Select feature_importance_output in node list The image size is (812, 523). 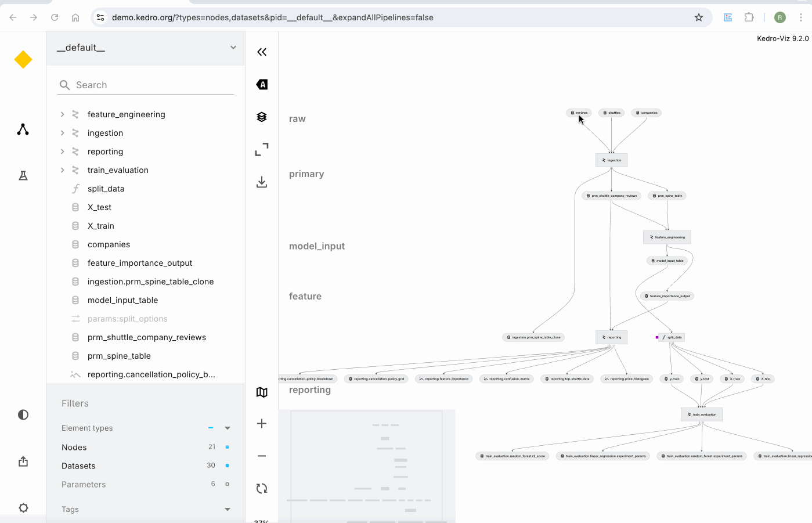click(140, 263)
